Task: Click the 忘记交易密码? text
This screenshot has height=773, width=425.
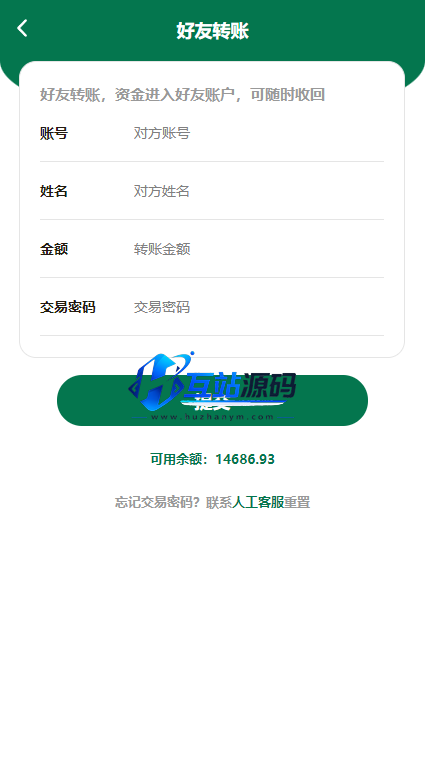Action: [157, 502]
